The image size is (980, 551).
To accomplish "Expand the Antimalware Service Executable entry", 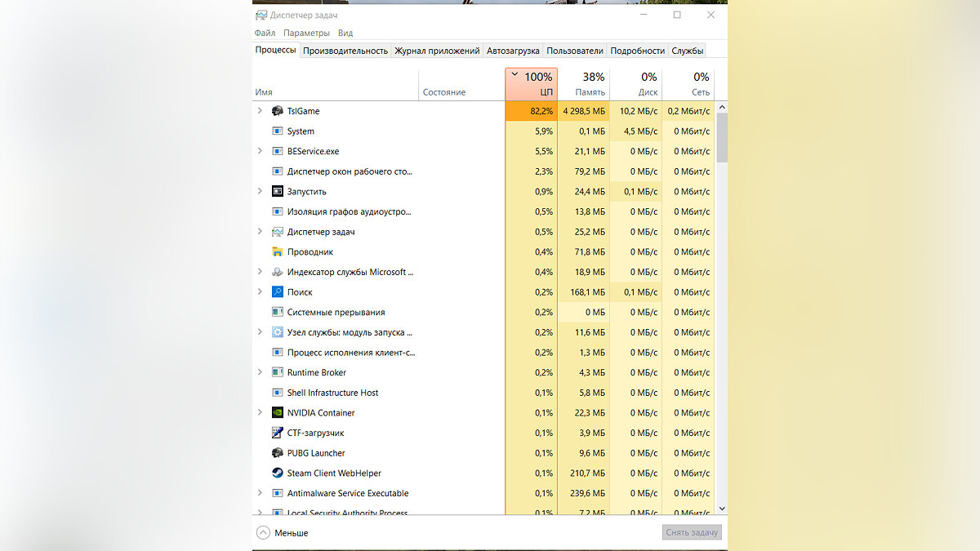I will pyautogui.click(x=260, y=493).
